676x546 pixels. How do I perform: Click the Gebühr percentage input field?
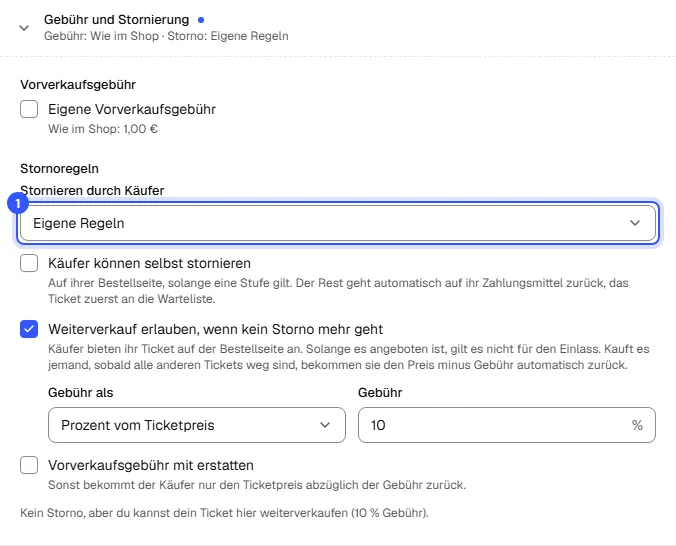507,425
